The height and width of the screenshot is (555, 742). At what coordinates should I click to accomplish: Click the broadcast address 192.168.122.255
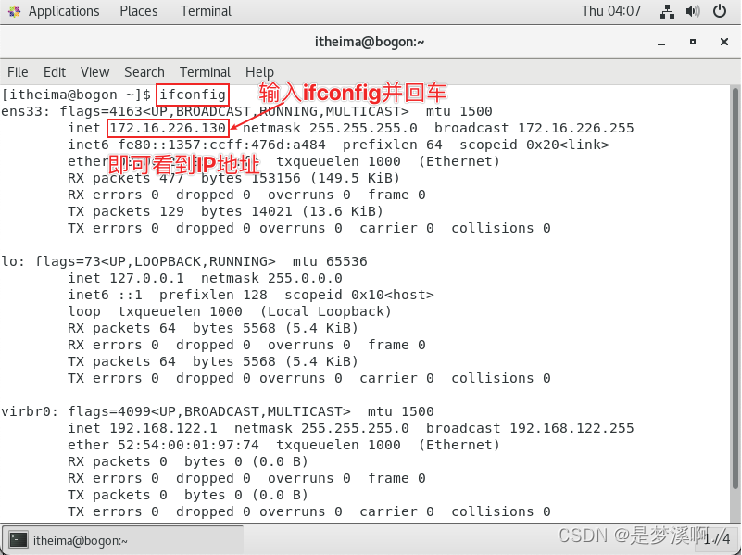click(x=572, y=428)
